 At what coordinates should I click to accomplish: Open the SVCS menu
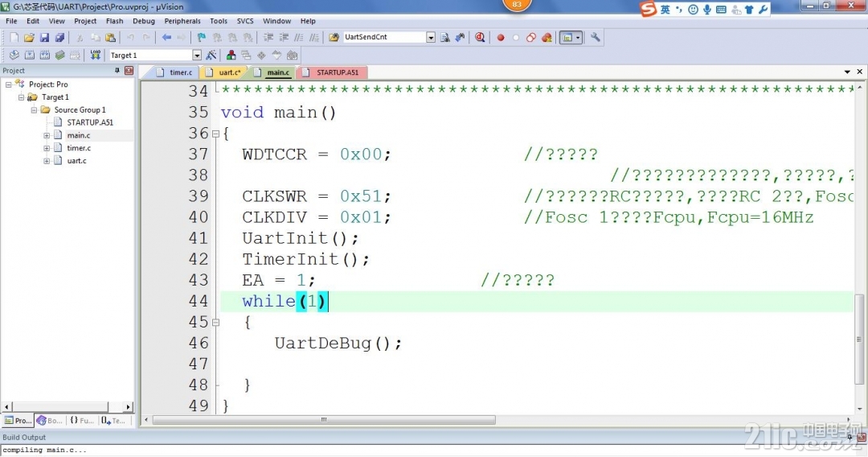point(245,21)
